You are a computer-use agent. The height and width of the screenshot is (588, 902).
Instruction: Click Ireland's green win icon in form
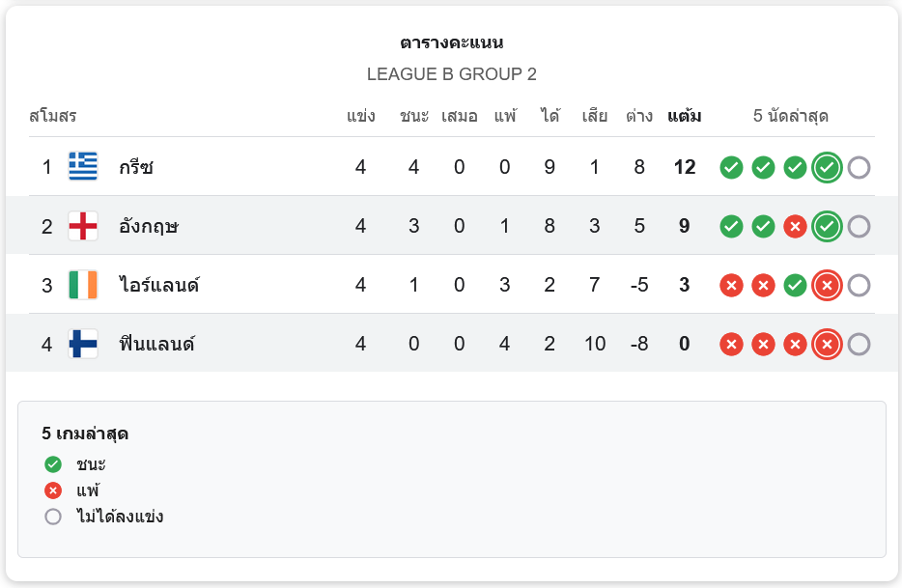coord(795,285)
